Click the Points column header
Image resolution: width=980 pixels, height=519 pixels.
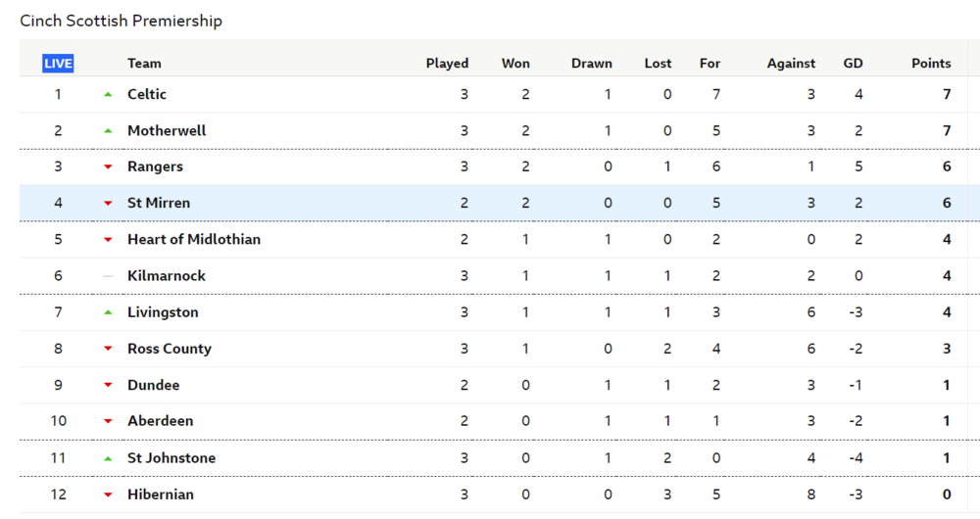[930, 64]
